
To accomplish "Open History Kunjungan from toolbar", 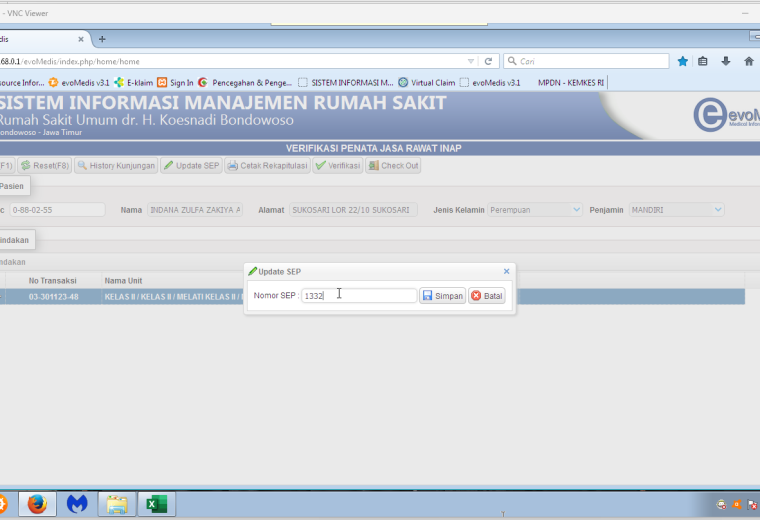I will 116,166.
